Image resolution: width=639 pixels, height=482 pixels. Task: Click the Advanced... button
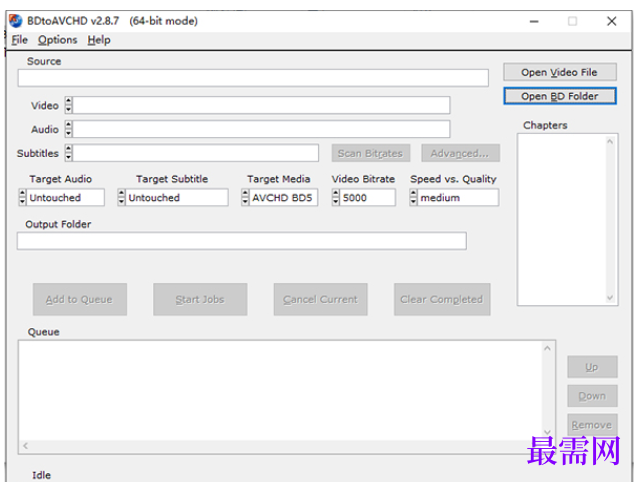[460, 153]
